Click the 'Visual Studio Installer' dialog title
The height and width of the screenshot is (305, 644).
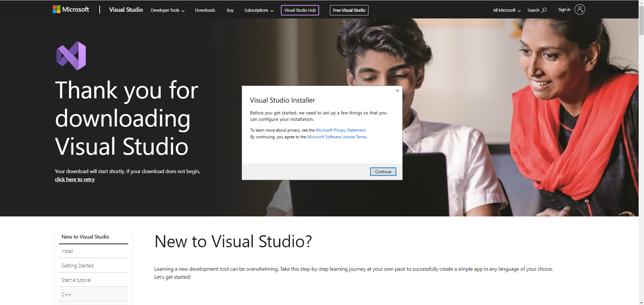coord(283,100)
